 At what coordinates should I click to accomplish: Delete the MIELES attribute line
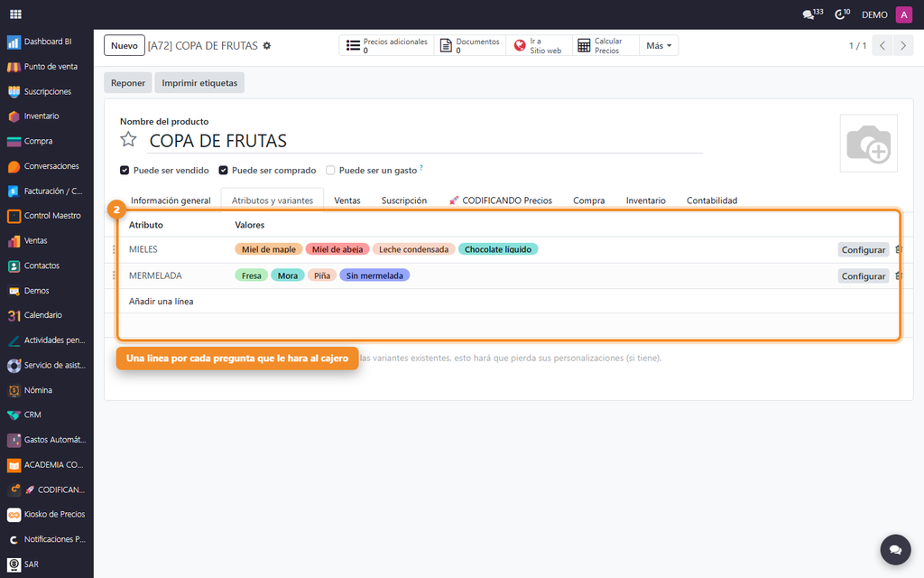pyautogui.click(x=898, y=249)
